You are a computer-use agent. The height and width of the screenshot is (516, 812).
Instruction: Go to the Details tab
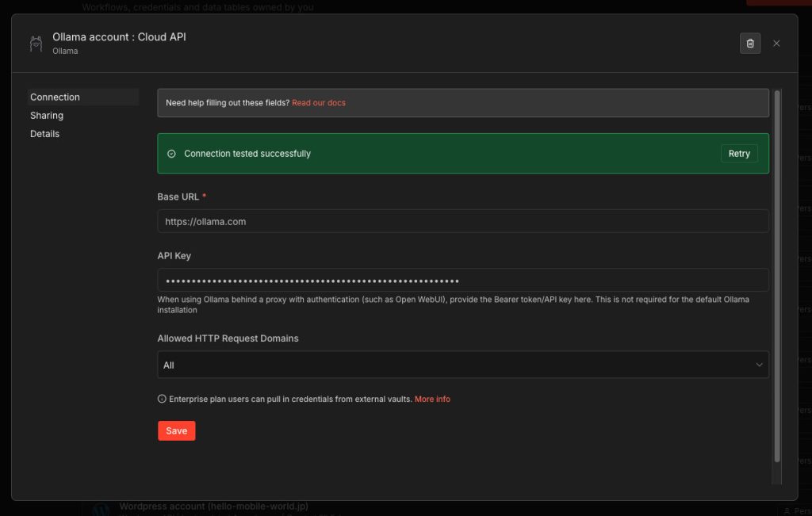[x=45, y=134]
